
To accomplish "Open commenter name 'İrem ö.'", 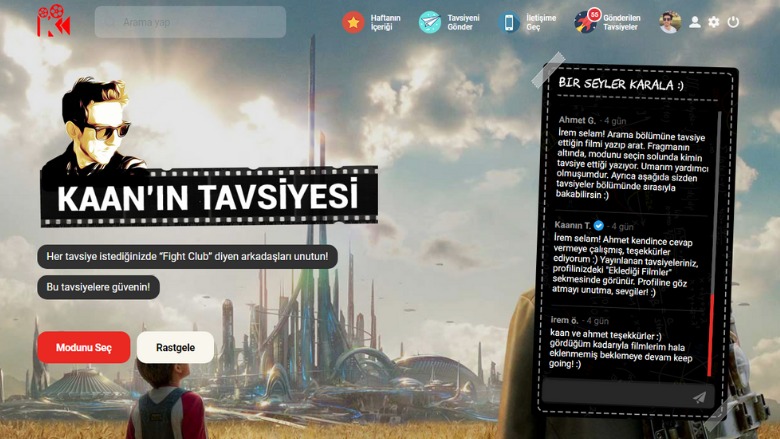I will [x=565, y=321].
